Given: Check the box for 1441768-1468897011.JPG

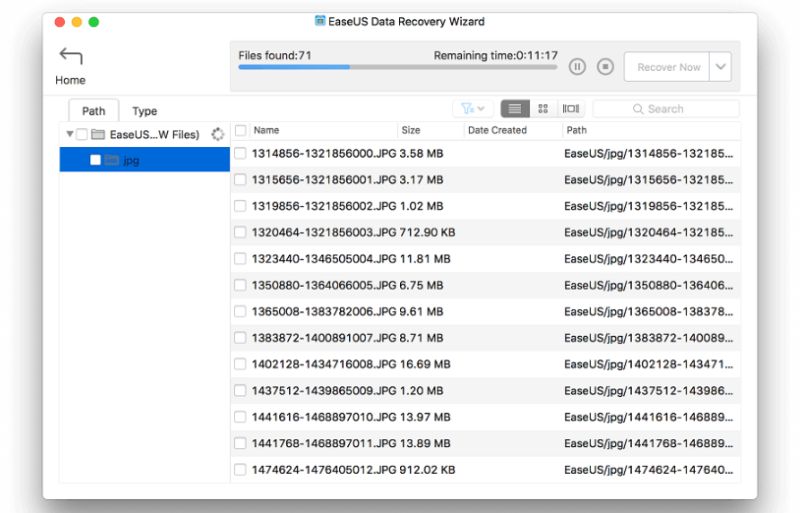Looking at the screenshot, I should pyautogui.click(x=240, y=443).
